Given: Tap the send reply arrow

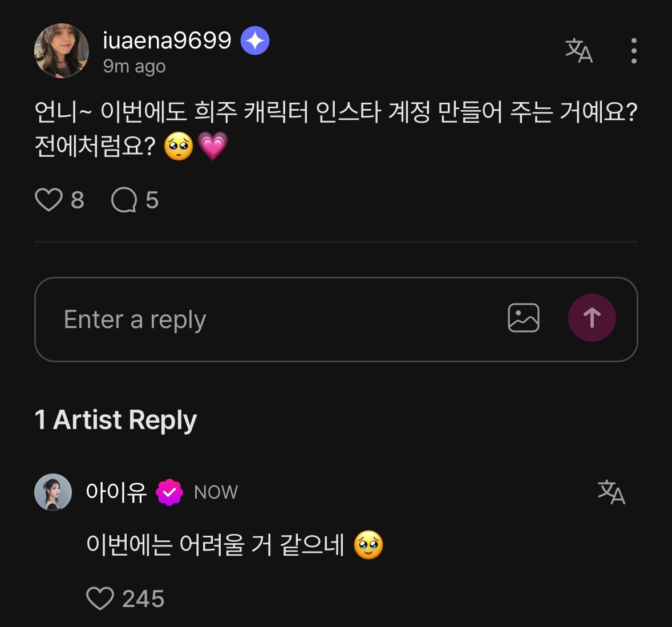Looking at the screenshot, I should [x=592, y=318].
